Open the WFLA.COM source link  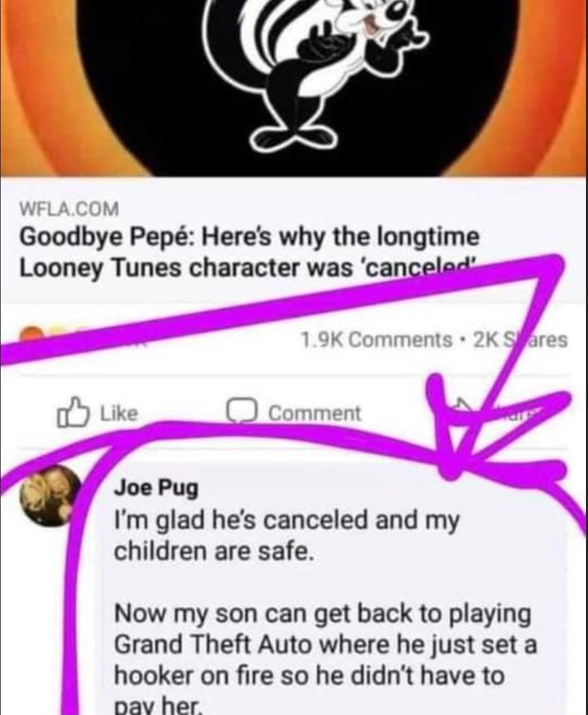tap(69, 209)
